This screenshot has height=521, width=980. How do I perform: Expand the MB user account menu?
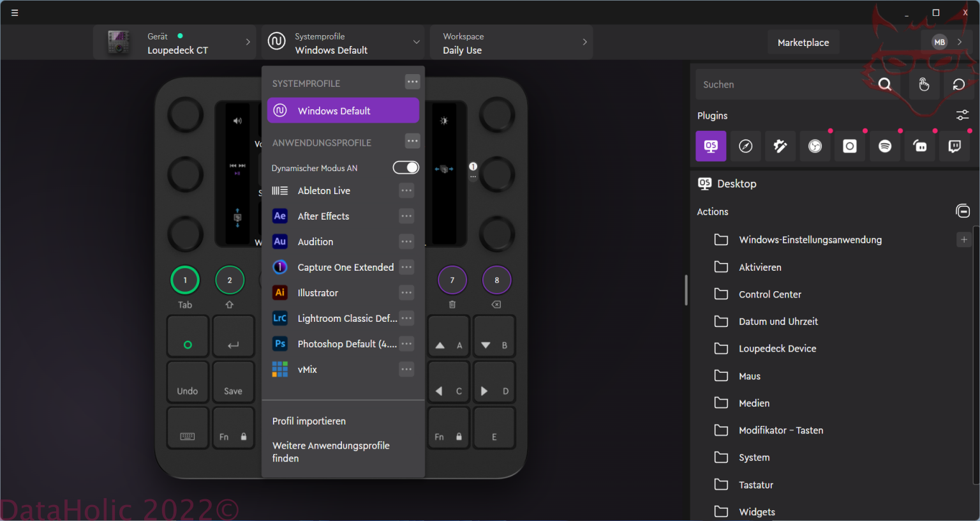click(x=947, y=42)
